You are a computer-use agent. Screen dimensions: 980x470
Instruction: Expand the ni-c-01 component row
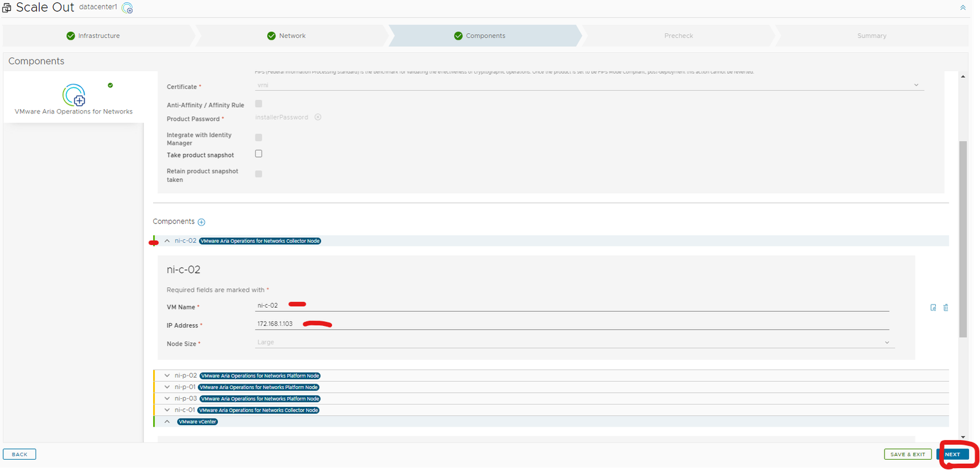167,410
